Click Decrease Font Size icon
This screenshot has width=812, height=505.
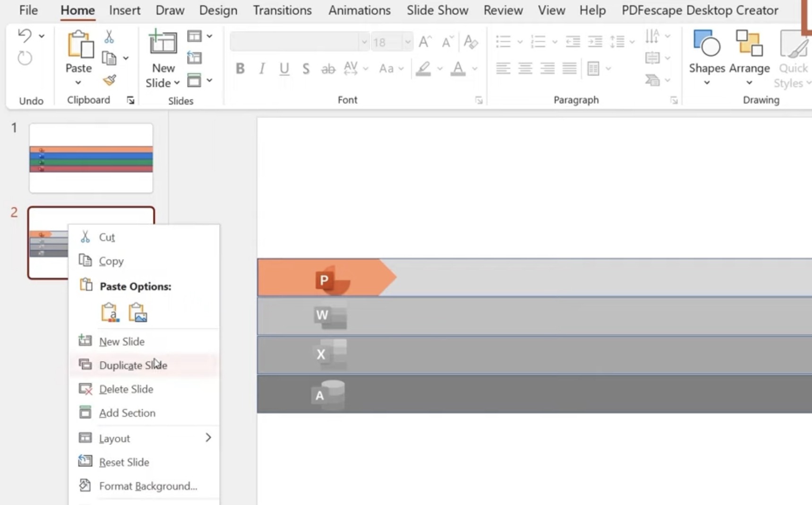(447, 42)
